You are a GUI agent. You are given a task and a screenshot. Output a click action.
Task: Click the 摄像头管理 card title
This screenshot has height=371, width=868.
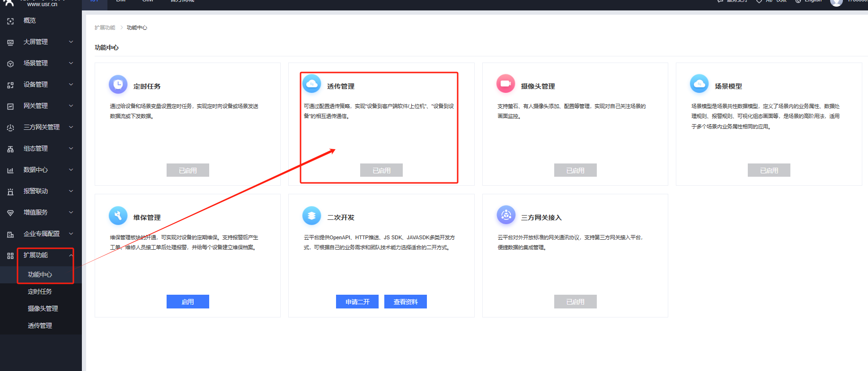(x=538, y=86)
